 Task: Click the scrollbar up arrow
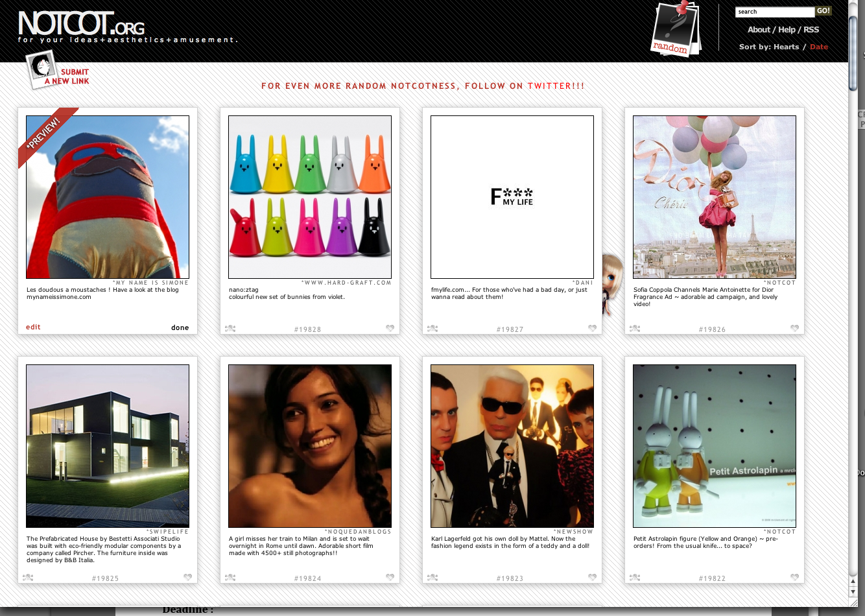(853, 582)
